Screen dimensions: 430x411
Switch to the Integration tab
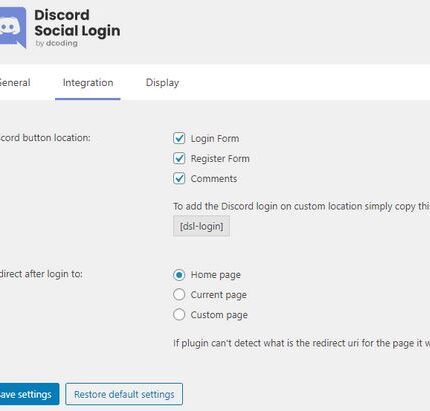[88, 82]
